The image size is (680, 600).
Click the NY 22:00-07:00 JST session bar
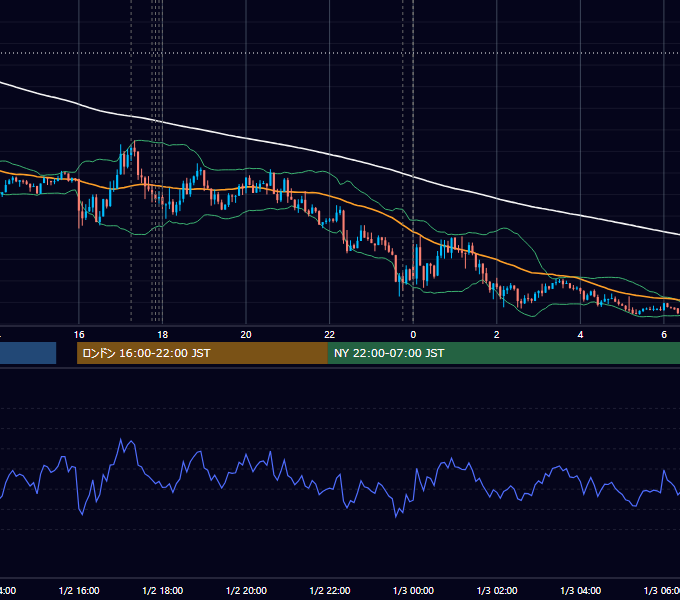click(503, 353)
